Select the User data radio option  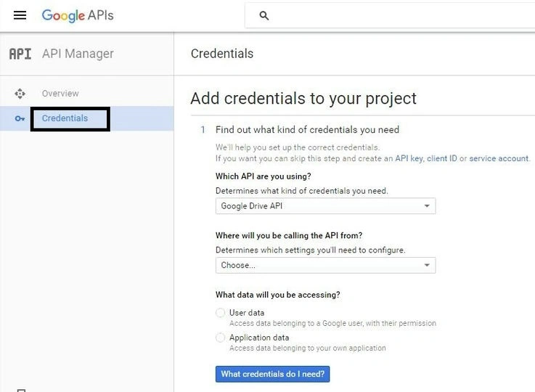click(x=221, y=312)
